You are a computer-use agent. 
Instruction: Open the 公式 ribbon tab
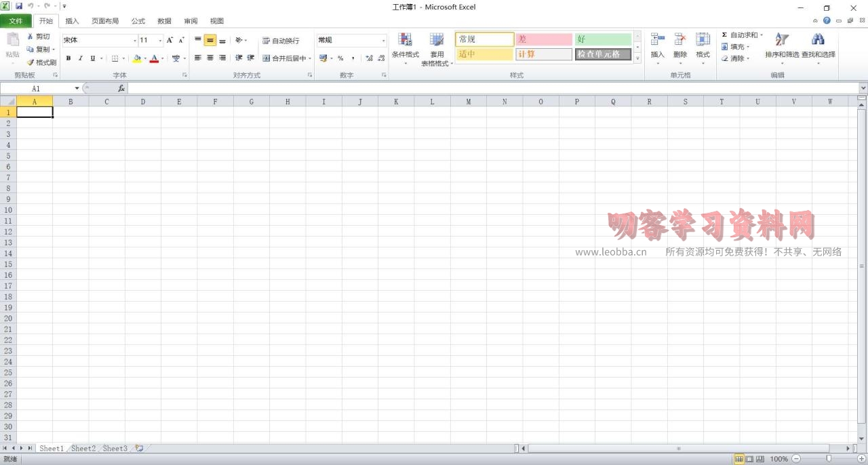click(x=138, y=20)
